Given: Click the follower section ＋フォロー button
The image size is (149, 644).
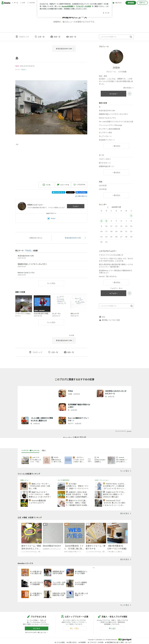Looking at the screenshot, I should [113, 293].
